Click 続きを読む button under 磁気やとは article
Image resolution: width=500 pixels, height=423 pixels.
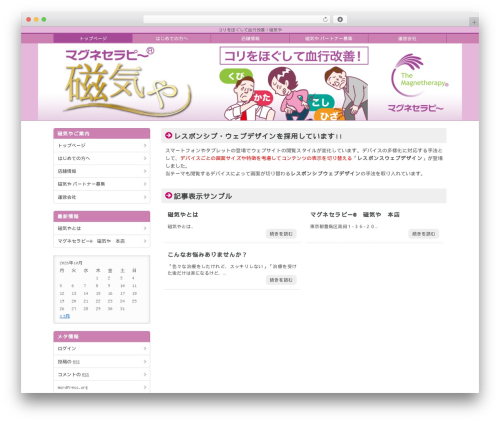[x=281, y=234]
